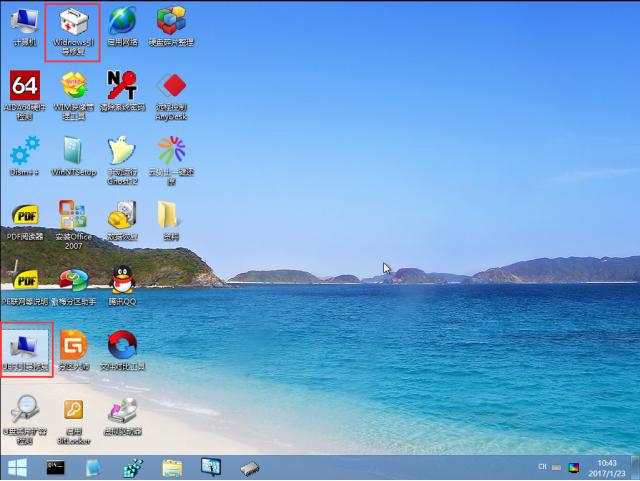Click the CH language indicator in tray
This screenshot has height=481, width=640.
click(542, 467)
